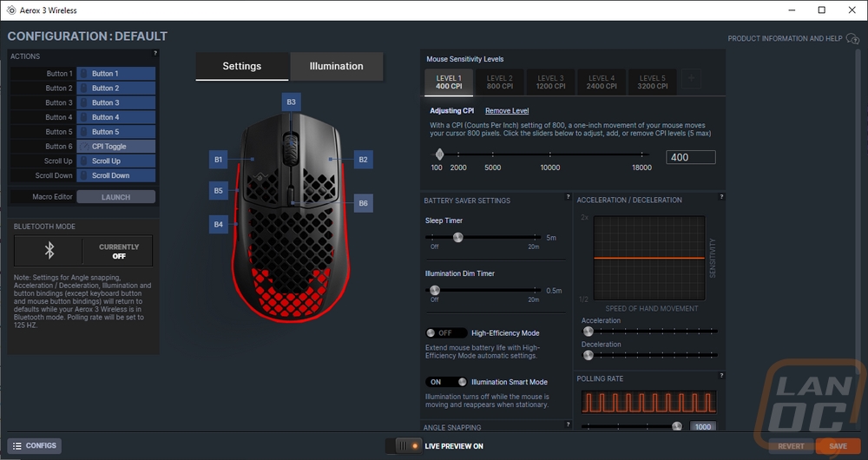This screenshot has width=868, height=460.
Task: Open the CPI Toggle action for Button 6
Action: pos(115,146)
